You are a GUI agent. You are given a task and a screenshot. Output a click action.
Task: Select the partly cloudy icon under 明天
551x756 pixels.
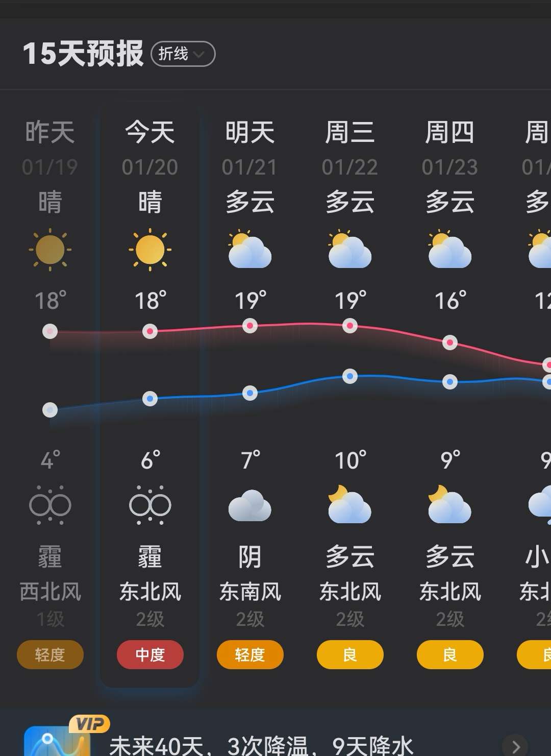coord(249,250)
